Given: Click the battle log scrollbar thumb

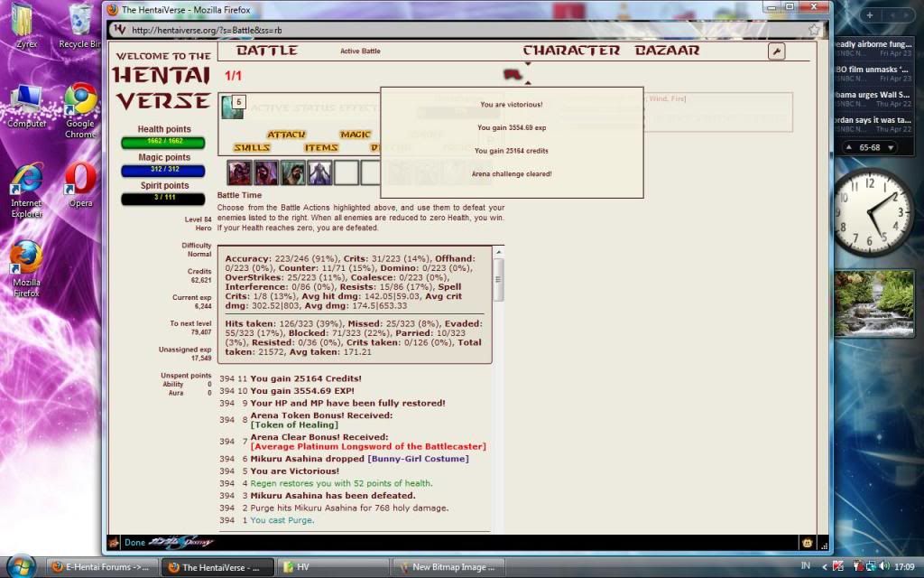Looking at the screenshot, I should coord(498,280).
